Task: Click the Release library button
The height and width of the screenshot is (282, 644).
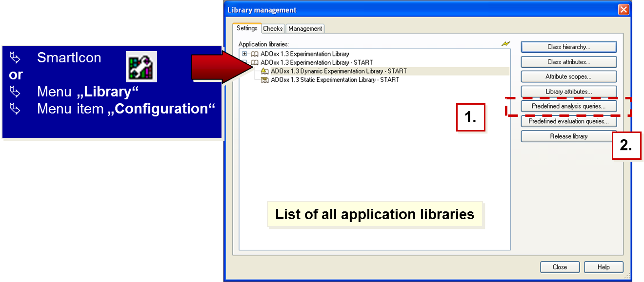Action: coord(569,136)
